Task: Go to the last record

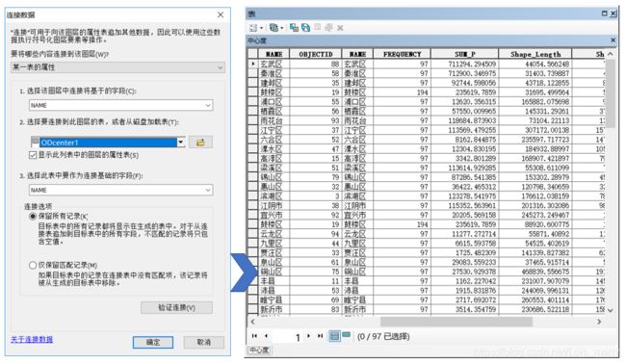Action: click(x=320, y=336)
